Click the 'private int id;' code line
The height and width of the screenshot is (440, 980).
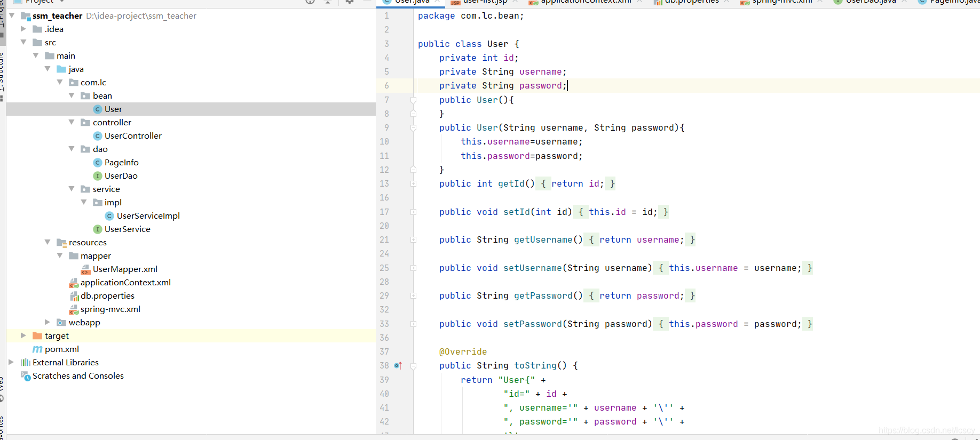pos(479,58)
